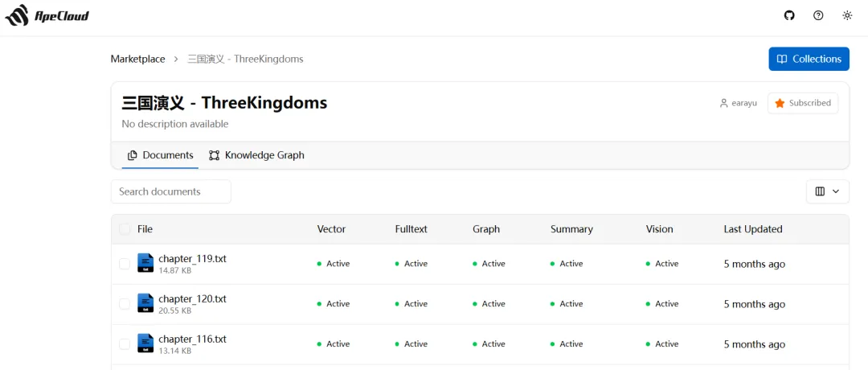Click the help question mark icon

click(x=818, y=15)
